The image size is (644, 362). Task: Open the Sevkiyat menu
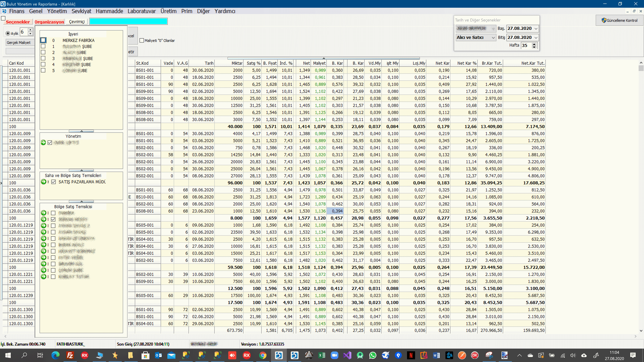[81, 11]
